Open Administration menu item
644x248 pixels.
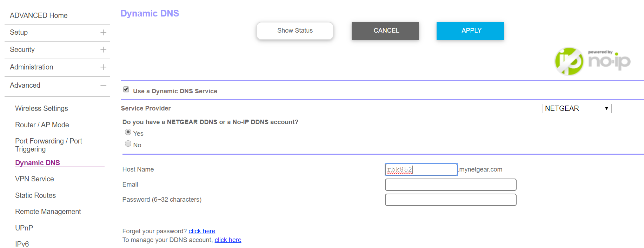[32, 67]
